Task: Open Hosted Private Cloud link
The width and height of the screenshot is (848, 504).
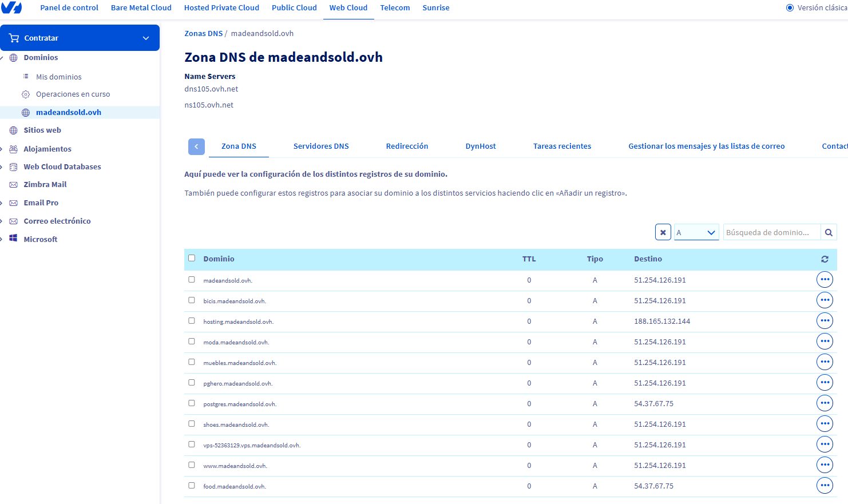Action: point(221,8)
